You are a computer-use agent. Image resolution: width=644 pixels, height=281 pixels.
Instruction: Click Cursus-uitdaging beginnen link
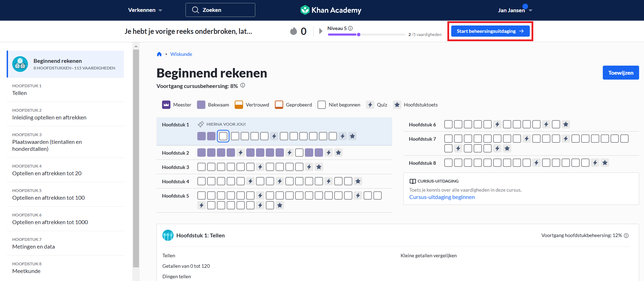[442, 197]
